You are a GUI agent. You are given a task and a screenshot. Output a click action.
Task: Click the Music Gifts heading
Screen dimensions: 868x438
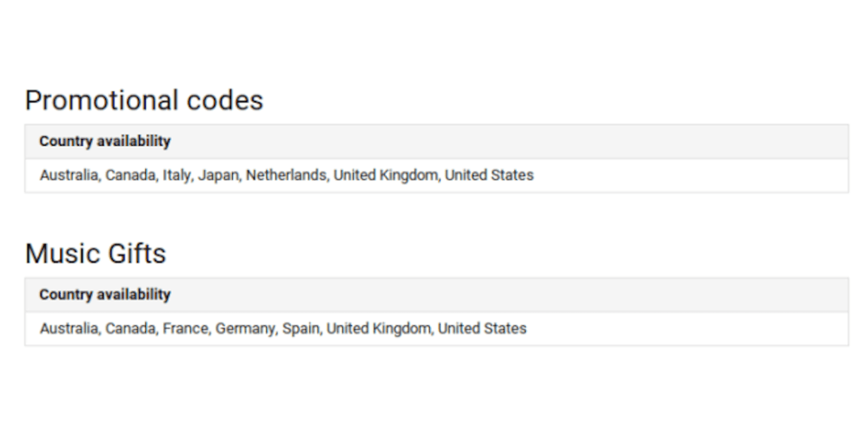click(x=96, y=254)
